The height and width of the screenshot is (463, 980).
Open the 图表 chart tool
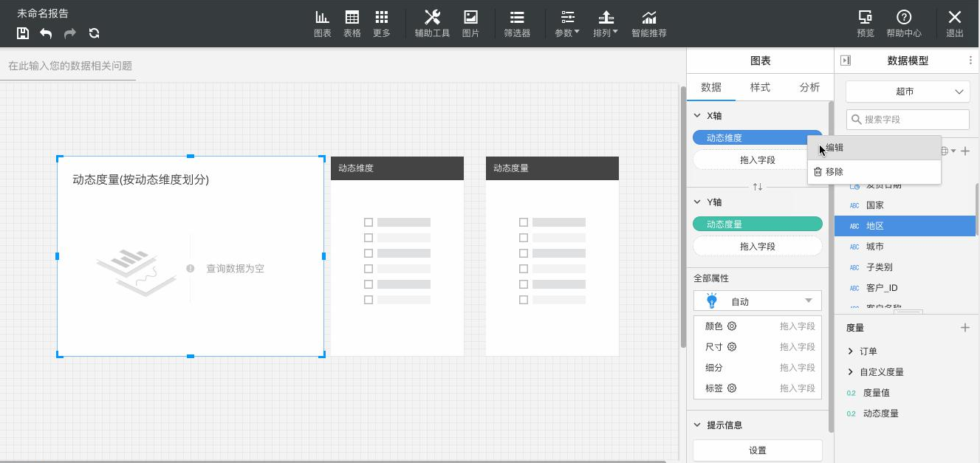322,24
